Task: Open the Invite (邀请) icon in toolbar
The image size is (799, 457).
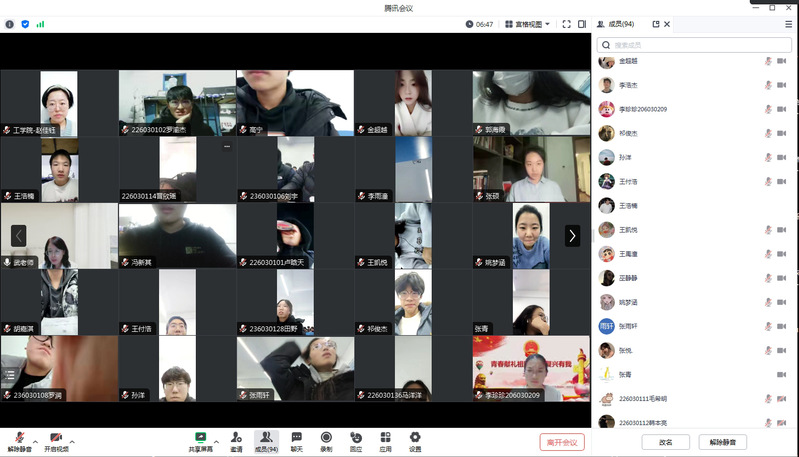Action: (x=236, y=441)
